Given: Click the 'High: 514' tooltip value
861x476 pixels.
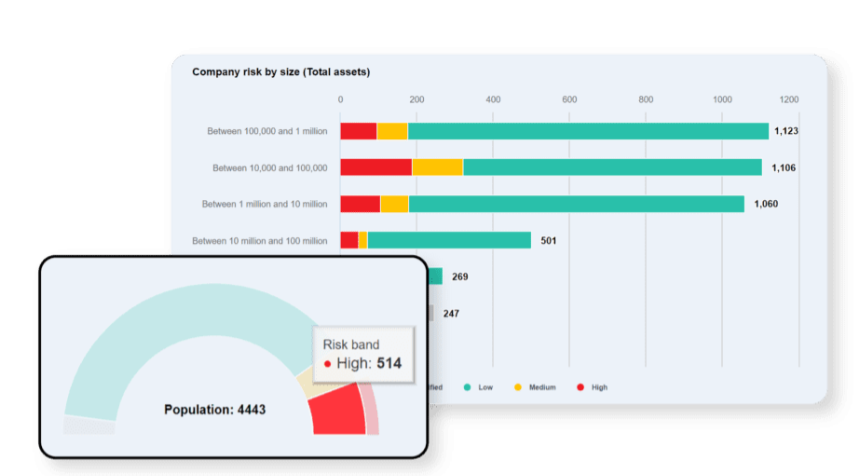Looking at the screenshot, I should 368,363.
